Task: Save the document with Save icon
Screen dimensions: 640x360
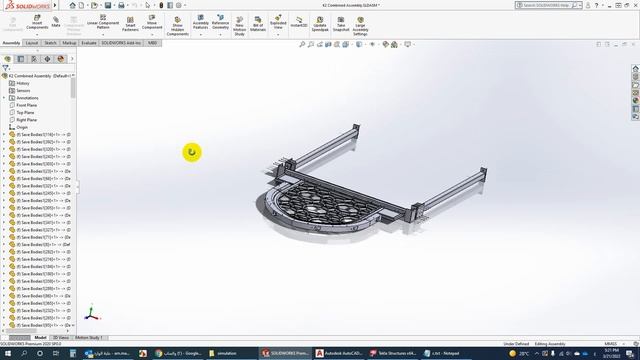Action: point(108,5)
